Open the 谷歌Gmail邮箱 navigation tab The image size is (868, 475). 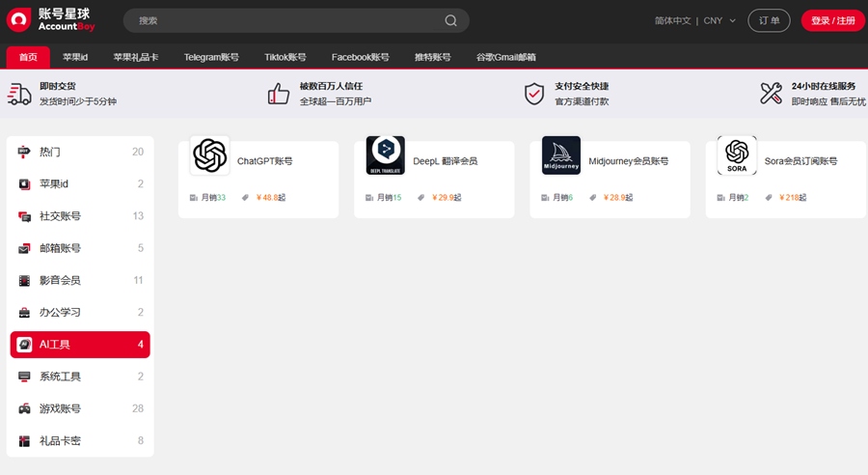click(506, 57)
